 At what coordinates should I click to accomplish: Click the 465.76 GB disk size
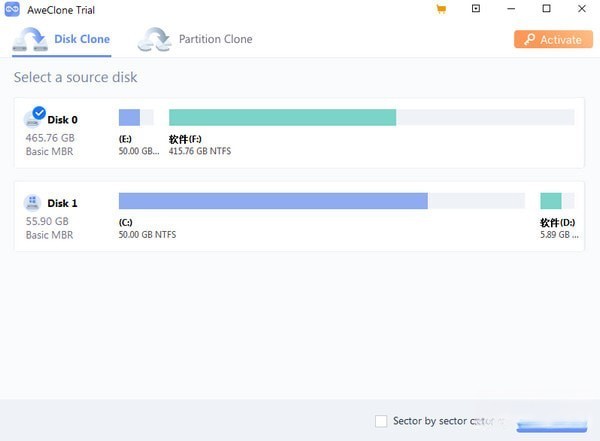[50, 138]
